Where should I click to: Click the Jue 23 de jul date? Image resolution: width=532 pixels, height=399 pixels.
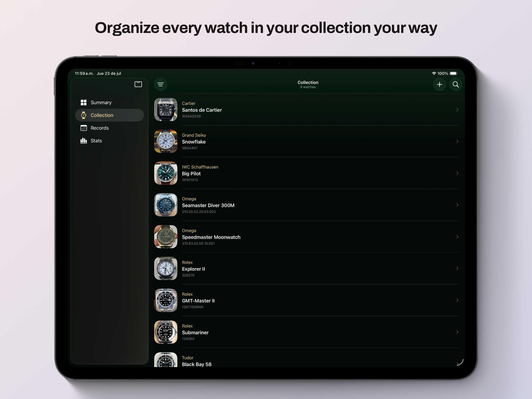tap(109, 73)
